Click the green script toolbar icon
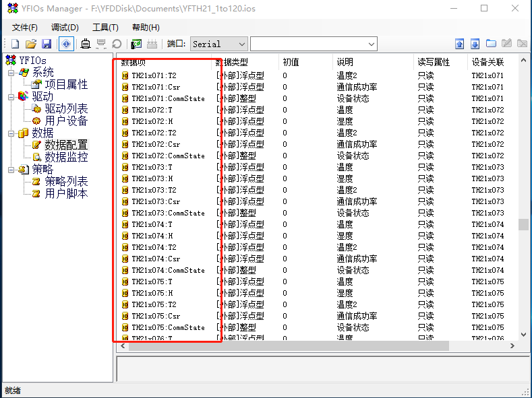The image size is (532, 398). click(x=136, y=44)
